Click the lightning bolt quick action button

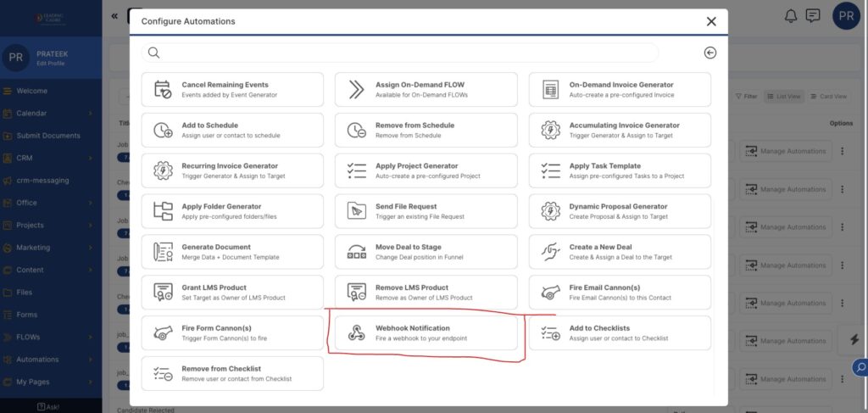click(x=854, y=340)
